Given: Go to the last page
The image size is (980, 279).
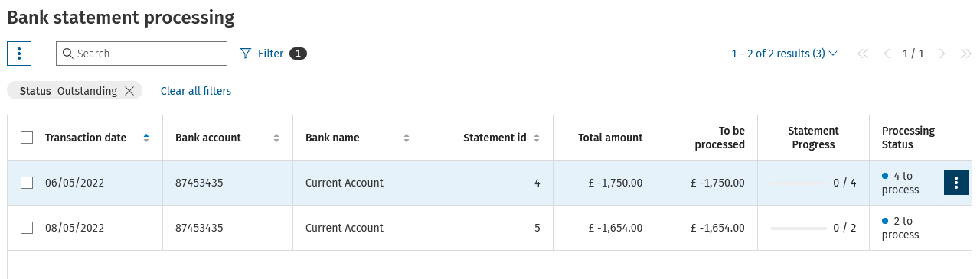Looking at the screenshot, I should click(x=965, y=54).
